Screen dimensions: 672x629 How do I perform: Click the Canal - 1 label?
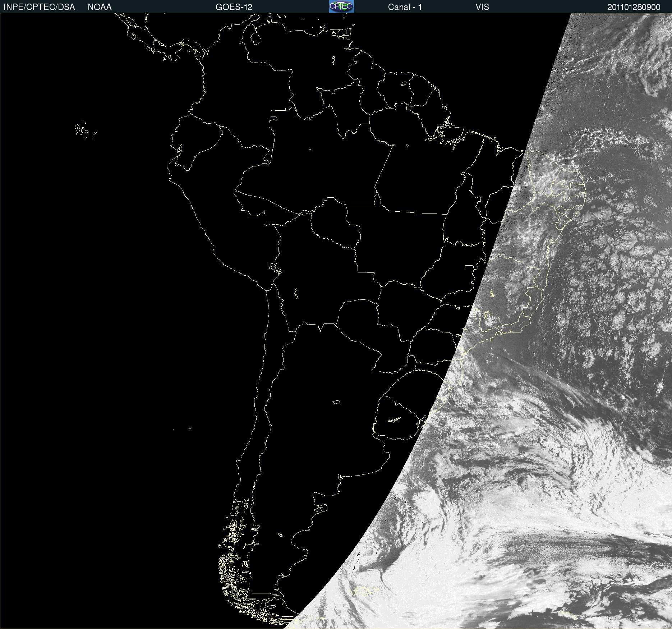(x=405, y=7)
